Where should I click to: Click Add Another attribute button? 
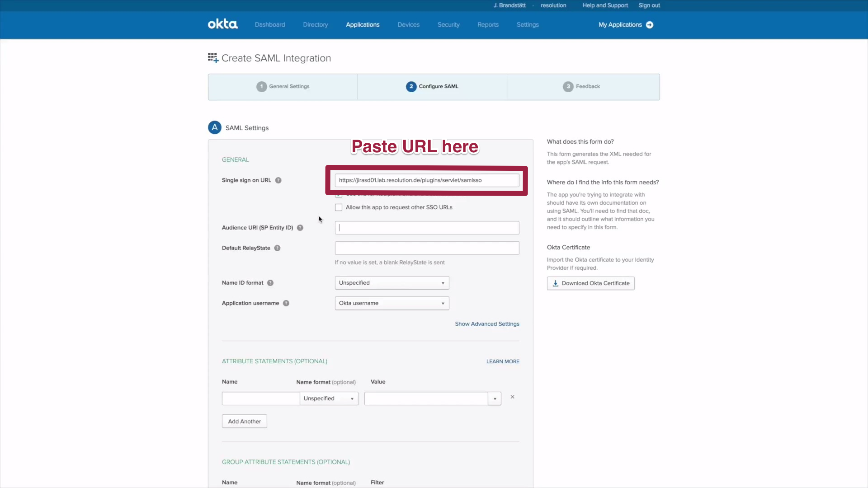(x=245, y=421)
